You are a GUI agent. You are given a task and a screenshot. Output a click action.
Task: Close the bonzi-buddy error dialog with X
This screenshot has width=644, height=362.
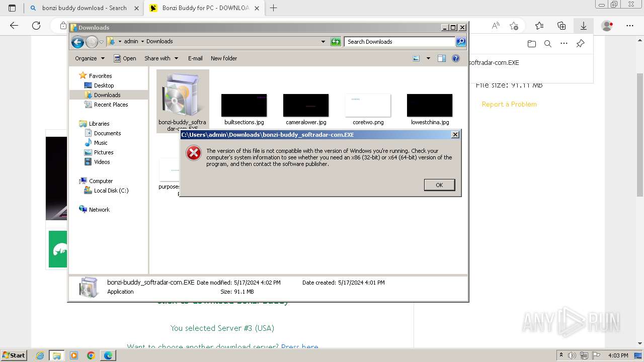pyautogui.click(x=455, y=135)
